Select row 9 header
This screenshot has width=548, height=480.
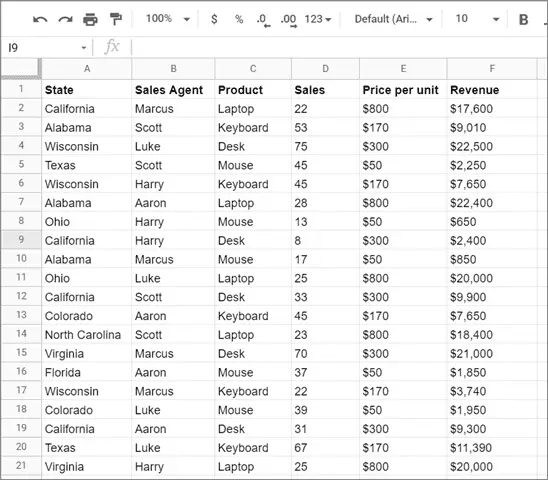pyautogui.click(x=21, y=240)
